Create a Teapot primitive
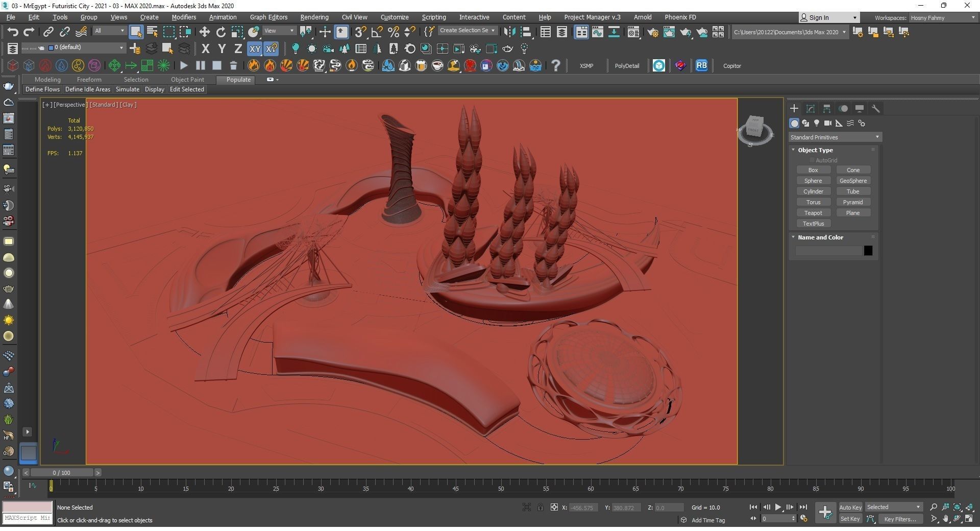The image size is (980, 531). pyautogui.click(x=813, y=213)
